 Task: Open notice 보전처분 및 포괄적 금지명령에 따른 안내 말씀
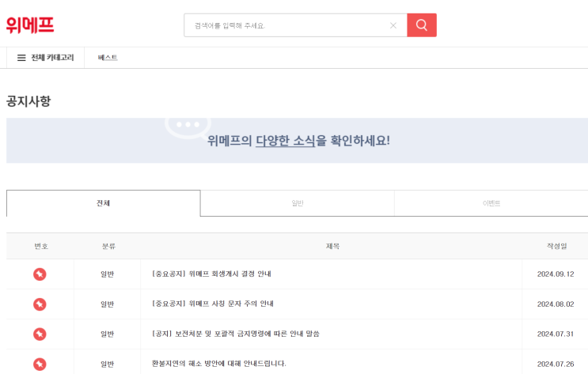click(x=236, y=334)
